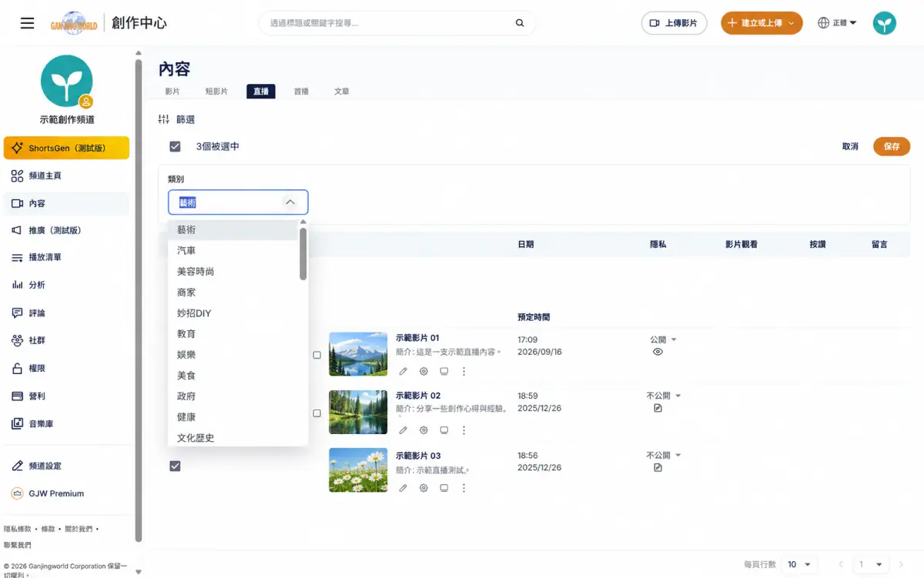The width and height of the screenshot is (924, 578).
Task: Click the 音樂庫 music library icon
Action: [x=17, y=424]
